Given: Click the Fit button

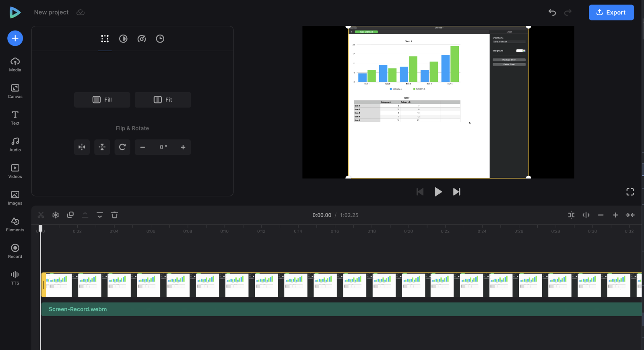Looking at the screenshot, I should click(x=163, y=100).
